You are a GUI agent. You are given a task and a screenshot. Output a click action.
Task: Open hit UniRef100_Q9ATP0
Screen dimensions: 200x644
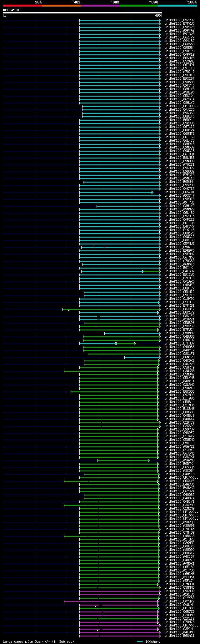coord(179,51)
